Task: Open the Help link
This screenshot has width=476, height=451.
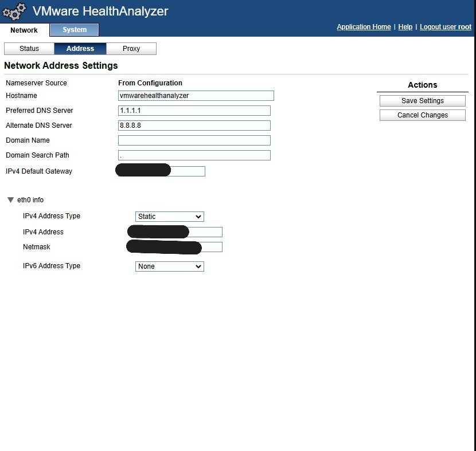Action: pyautogui.click(x=405, y=27)
